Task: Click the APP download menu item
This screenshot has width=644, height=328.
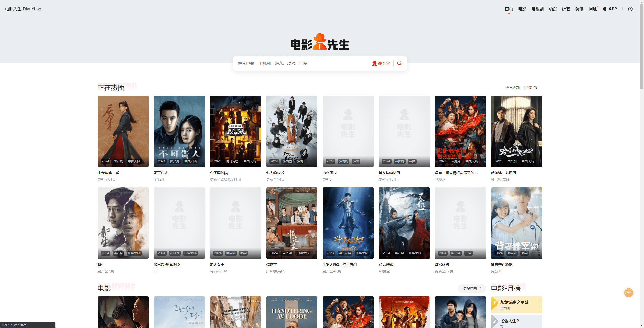Action: pos(610,9)
